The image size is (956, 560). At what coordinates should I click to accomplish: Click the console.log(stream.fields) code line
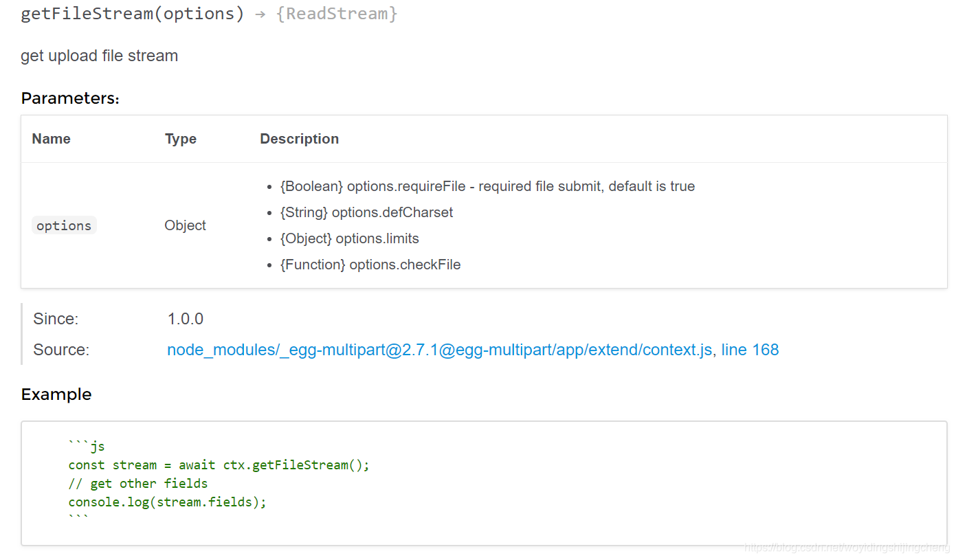[x=168, y=502]
